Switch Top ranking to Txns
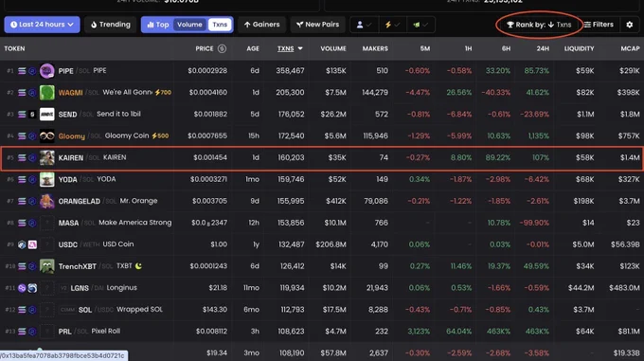Screen dimensions: 644x361 point(220,25)
